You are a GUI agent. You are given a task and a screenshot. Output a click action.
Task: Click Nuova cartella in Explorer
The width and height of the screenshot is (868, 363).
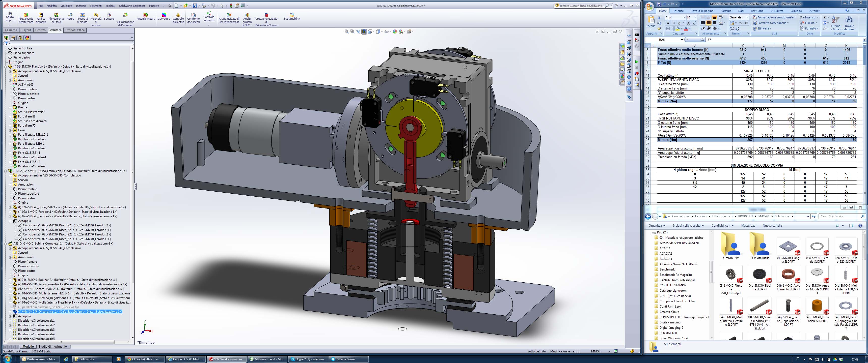(x=772, y=226)
